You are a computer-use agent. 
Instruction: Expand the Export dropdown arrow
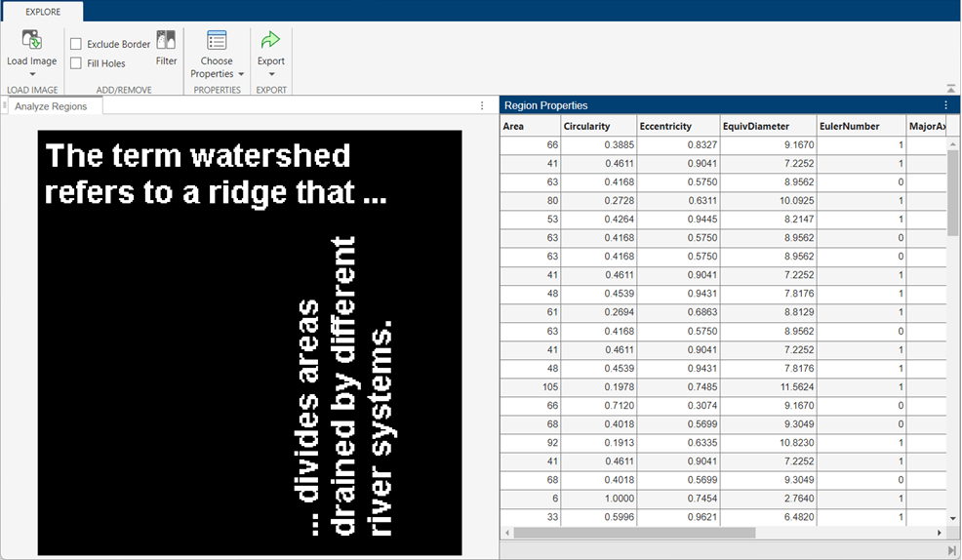coord(271,74)
